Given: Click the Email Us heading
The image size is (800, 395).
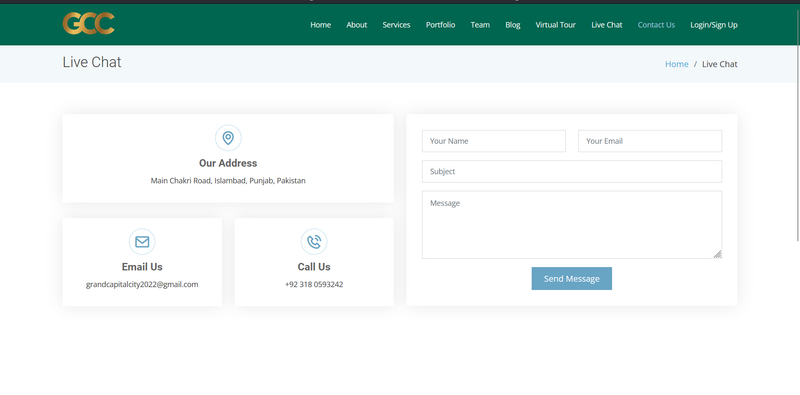Looking at the screenshot, I should pos(142,267).
